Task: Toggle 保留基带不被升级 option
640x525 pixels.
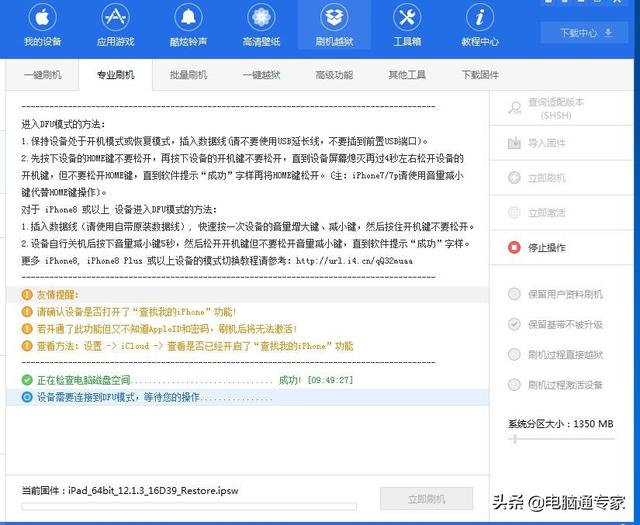Action: (514, 324)
